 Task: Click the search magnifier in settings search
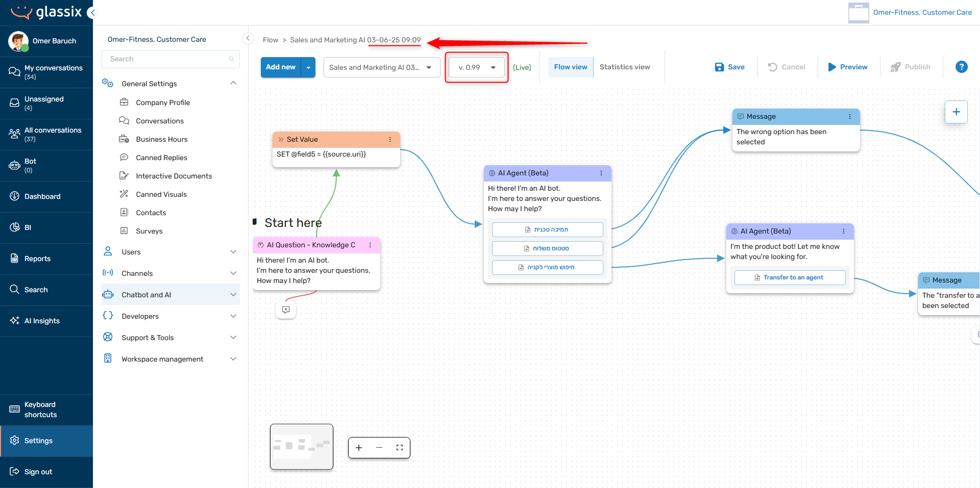click(231, 59)
